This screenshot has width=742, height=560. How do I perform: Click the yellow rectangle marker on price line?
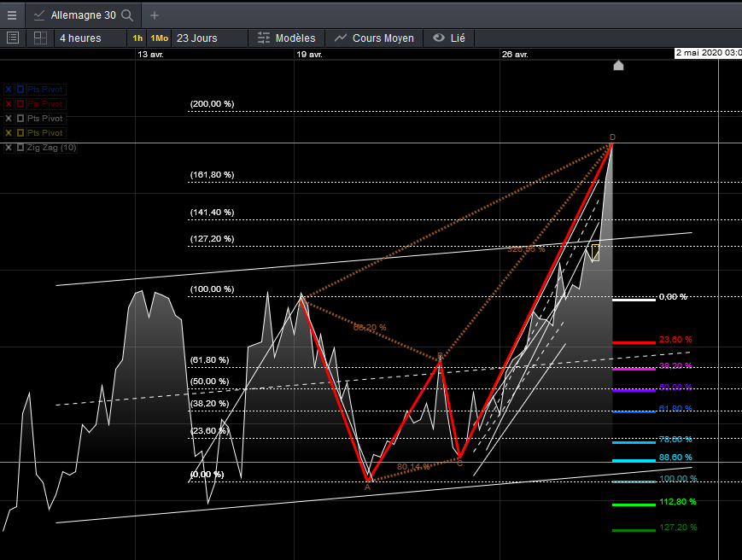pos(595,253)
